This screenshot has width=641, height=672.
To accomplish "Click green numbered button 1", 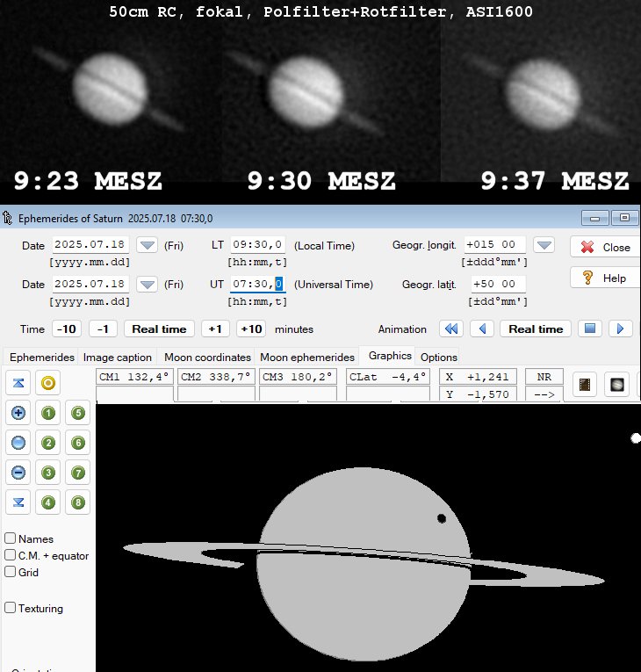I will pyautogui.click(x=49, y=413).
